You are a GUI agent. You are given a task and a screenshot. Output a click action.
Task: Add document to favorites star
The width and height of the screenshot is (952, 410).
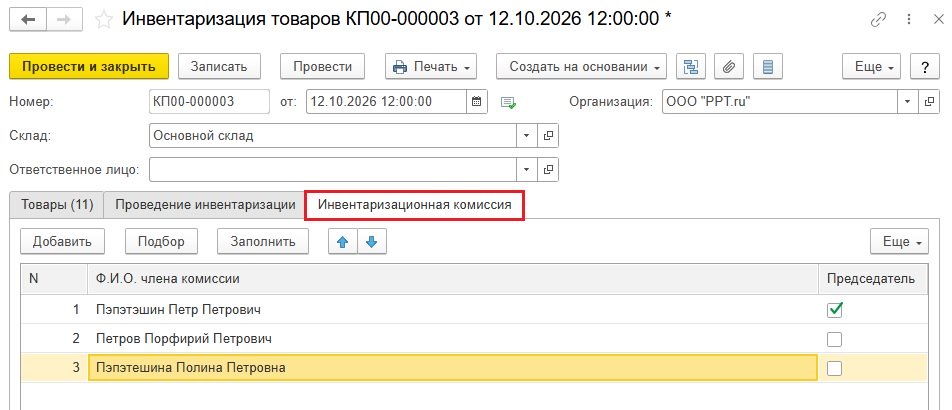104,19
